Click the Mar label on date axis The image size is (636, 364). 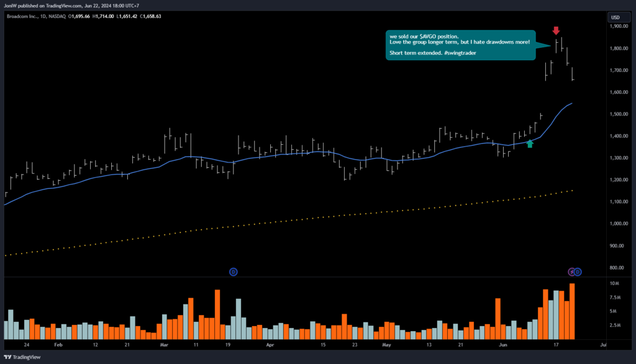164,344
